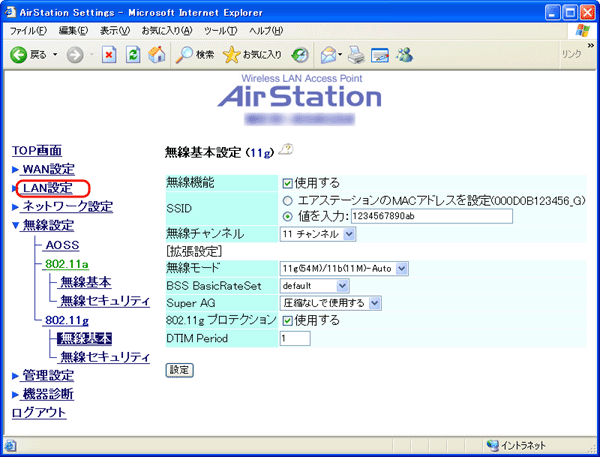The width and height of the screenshot is (600, 457).
Task: Click IE icon in title bar
Action: 10,12
